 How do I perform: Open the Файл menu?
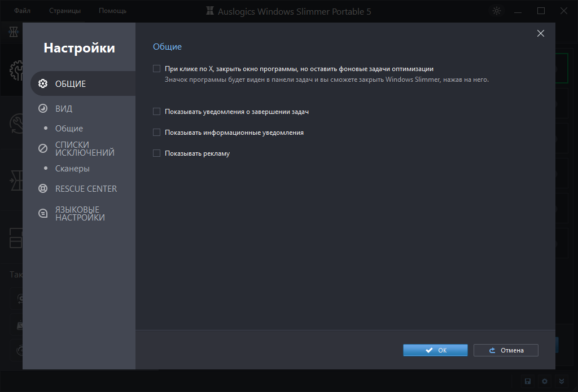(23, 11)
